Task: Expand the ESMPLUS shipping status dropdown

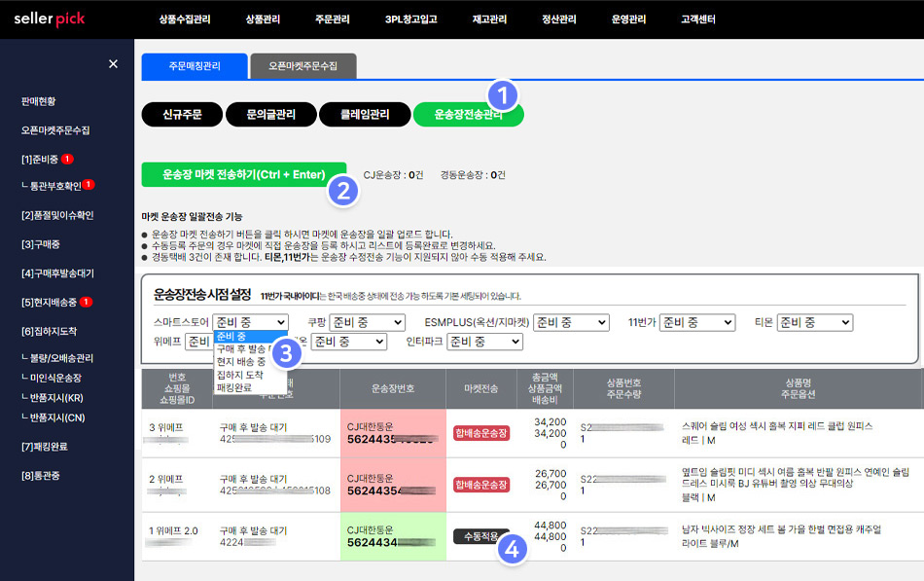Action: click(x=571, y=322)
